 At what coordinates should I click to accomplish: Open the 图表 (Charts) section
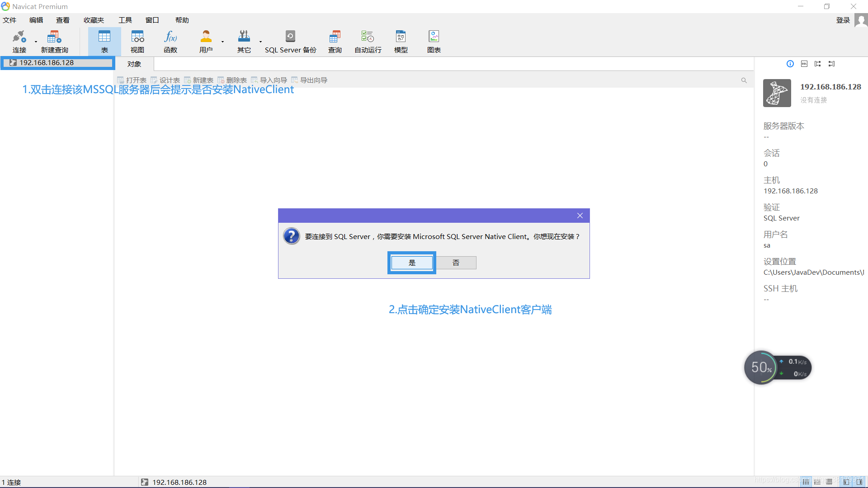(434, 42)
